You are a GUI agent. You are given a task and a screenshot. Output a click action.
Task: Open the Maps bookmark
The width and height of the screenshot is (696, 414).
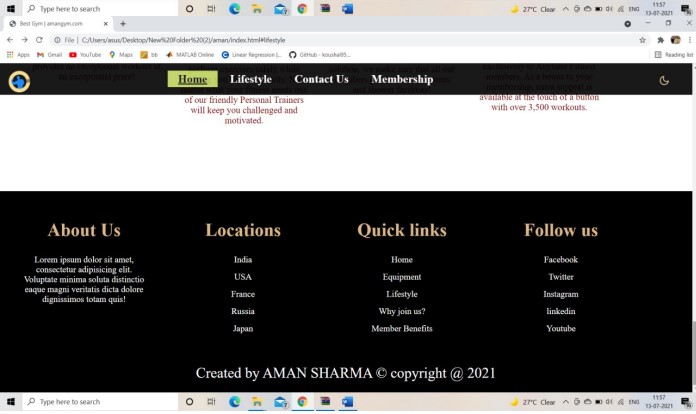pos(121,55)
